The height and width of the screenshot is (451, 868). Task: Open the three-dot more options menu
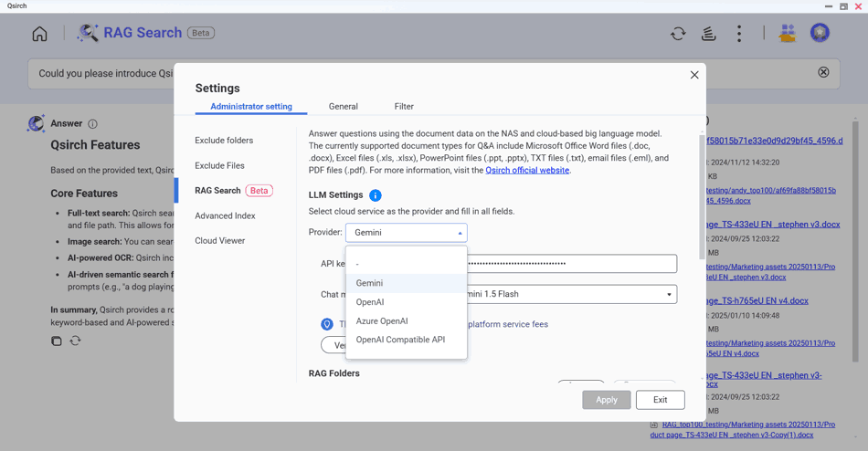click(x=739, y=34)
